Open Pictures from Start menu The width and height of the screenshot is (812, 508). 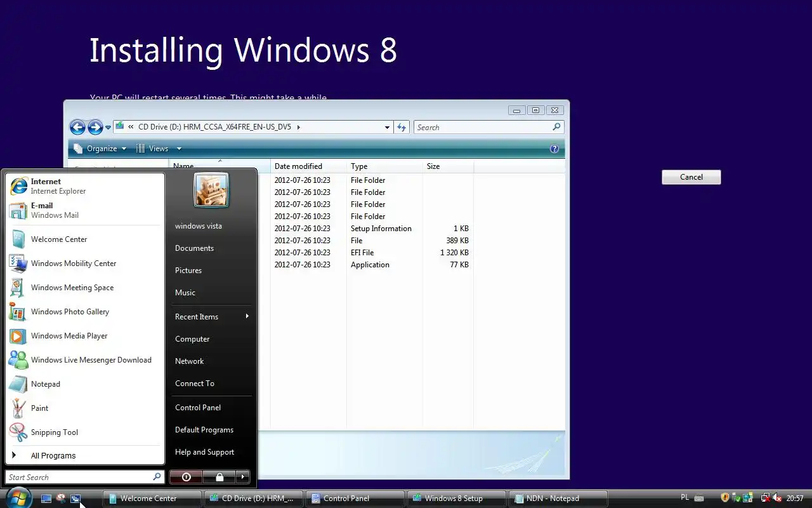pos(188,270)
